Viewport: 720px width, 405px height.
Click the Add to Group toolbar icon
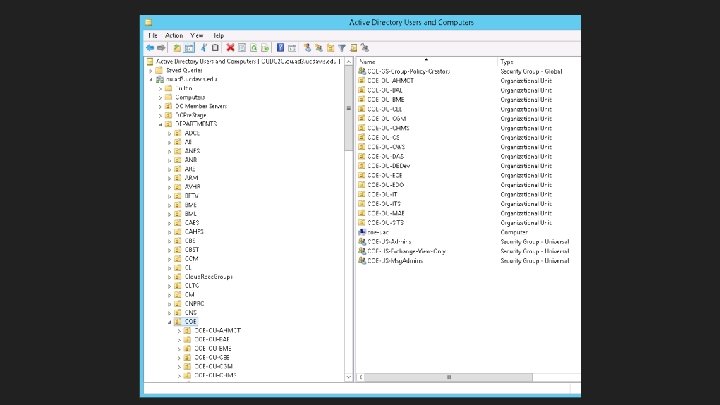click(365, 48)
